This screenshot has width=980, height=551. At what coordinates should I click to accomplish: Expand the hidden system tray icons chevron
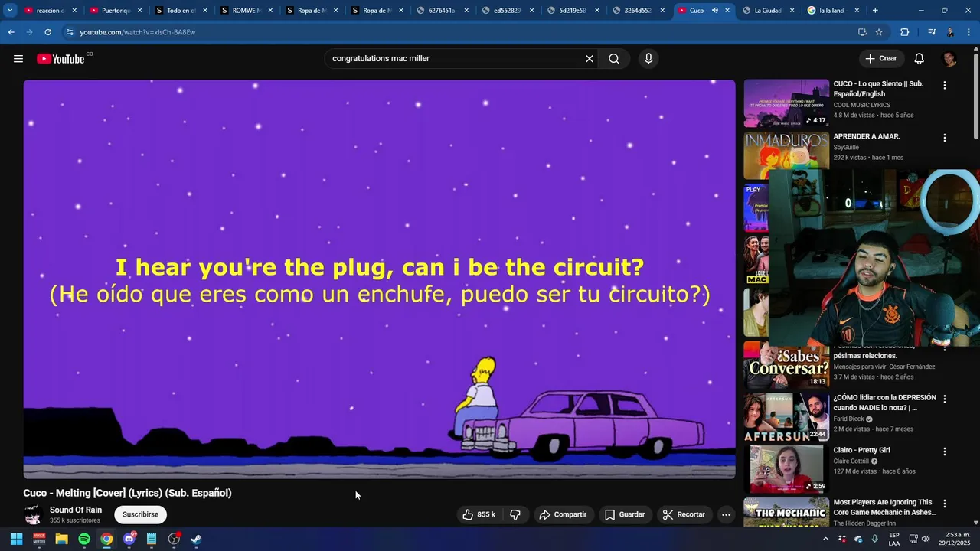(x=825, y=539)
